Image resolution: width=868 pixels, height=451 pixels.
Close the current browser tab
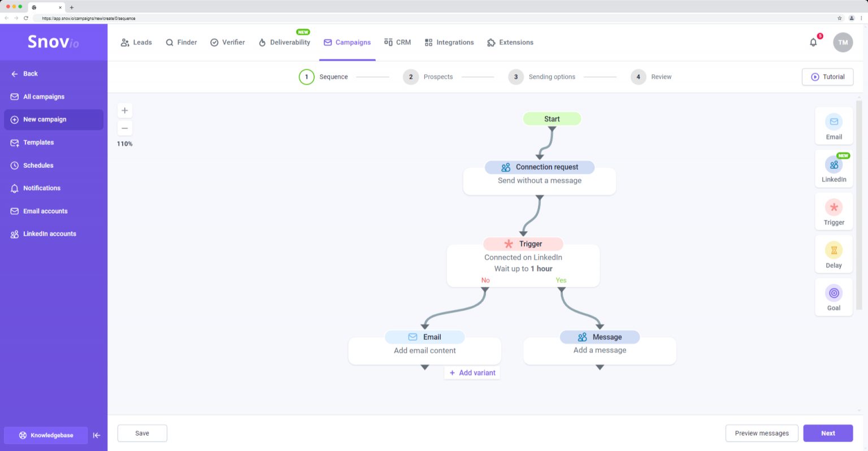pyautogui.click(x=60, y=7)
